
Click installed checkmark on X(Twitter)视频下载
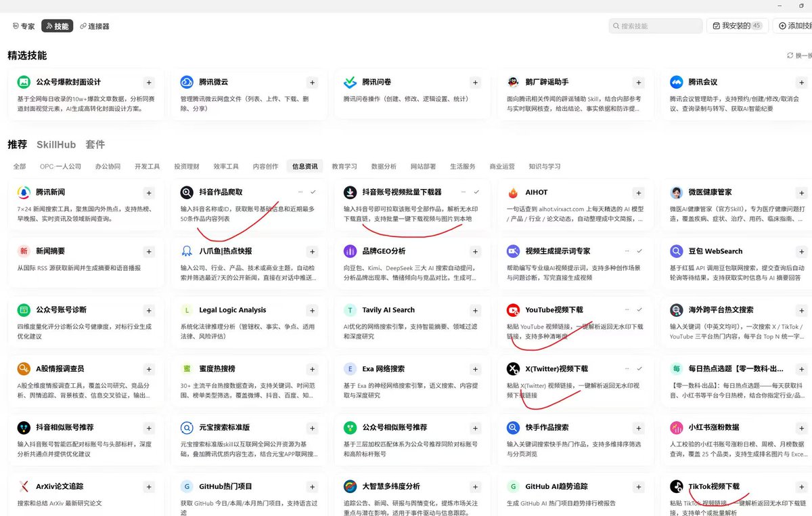point(639,368)
